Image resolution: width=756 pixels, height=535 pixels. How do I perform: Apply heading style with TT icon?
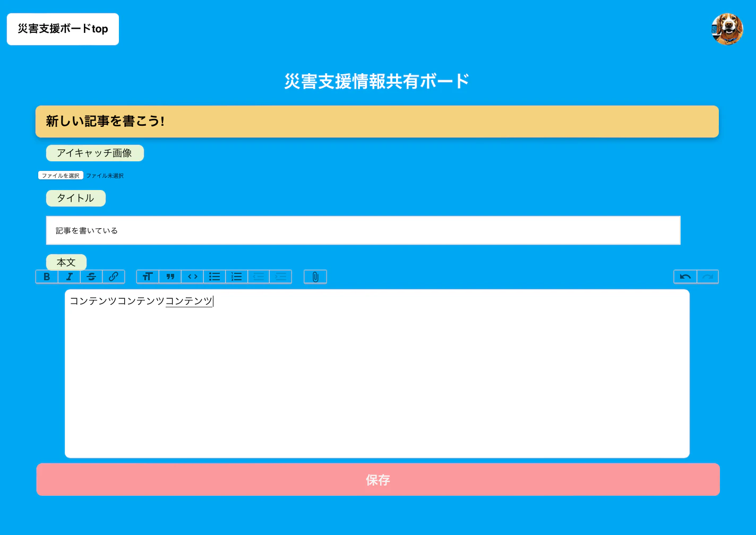click(148, 277)
